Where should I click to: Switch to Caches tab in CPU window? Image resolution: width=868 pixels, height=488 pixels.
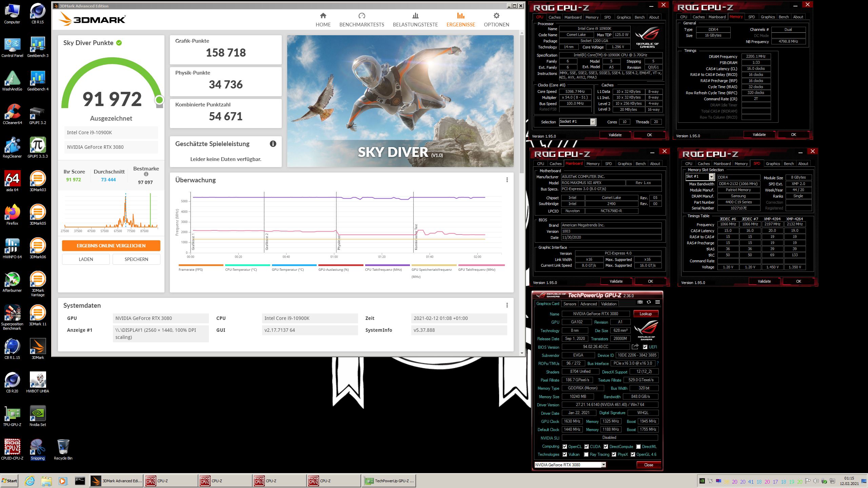coord(554,17)
